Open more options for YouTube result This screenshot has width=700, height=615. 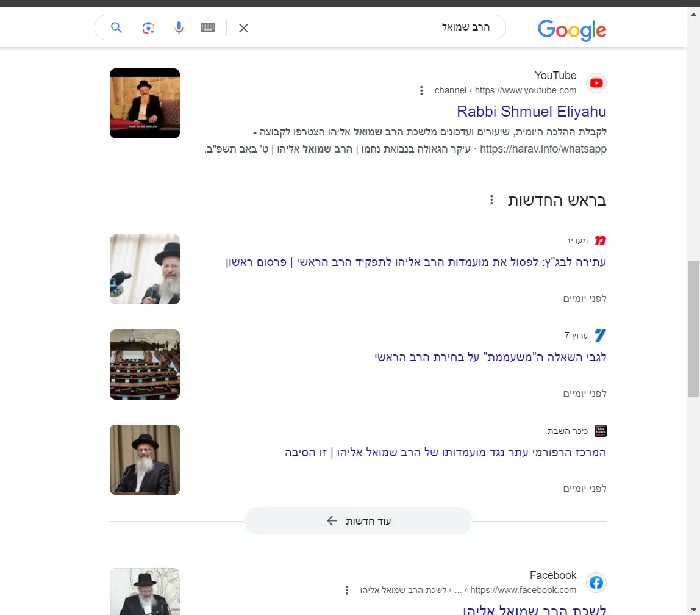[x=421, y=91]
